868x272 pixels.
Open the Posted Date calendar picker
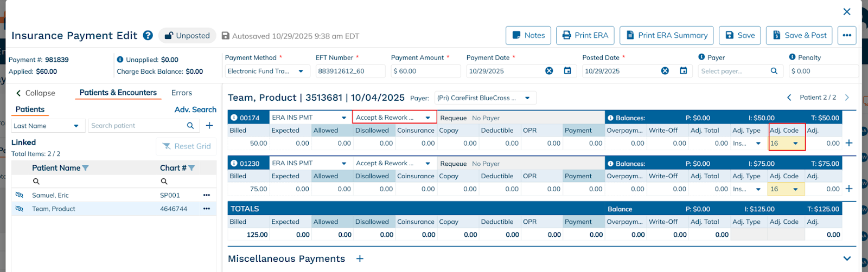tap(684, 71)
